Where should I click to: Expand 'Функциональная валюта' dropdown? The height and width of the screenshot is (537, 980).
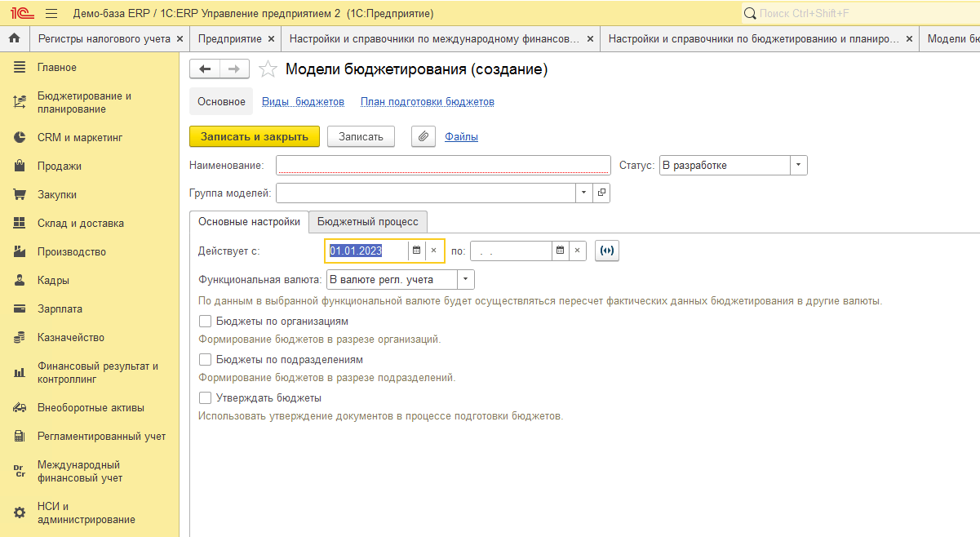pos(465,280)
